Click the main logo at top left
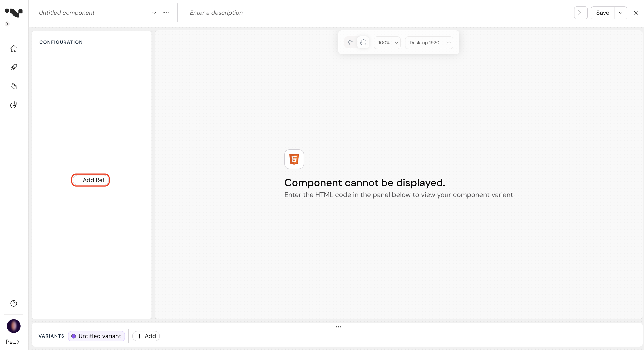This screenshot has height=350, width=644. [x=13, y=12]
